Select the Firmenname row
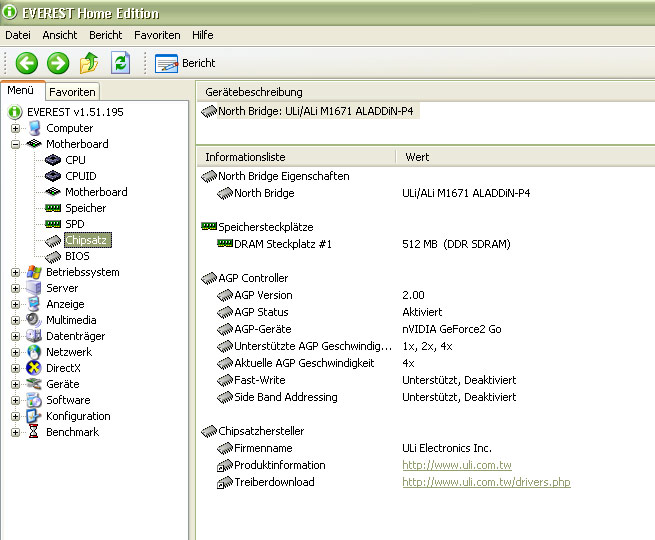The height and width of the screenshot is (540, 655). pyautogui.click(x=355, y=448)
